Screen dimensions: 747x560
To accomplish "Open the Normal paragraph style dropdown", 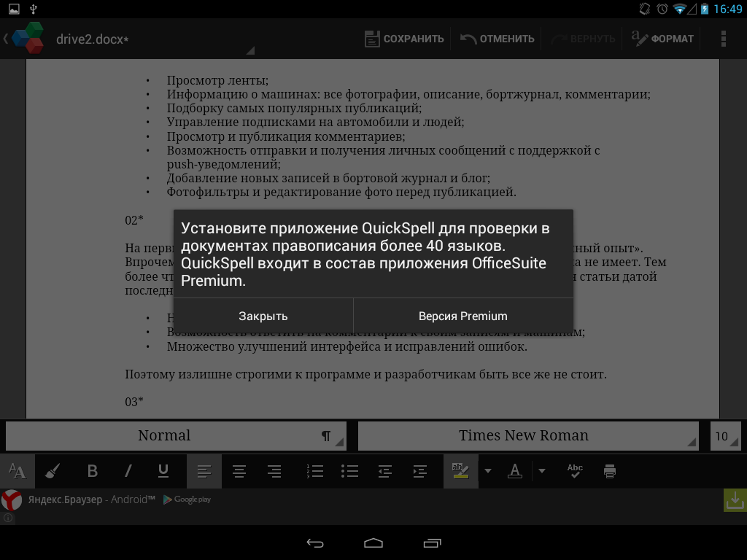I will 176,436.
